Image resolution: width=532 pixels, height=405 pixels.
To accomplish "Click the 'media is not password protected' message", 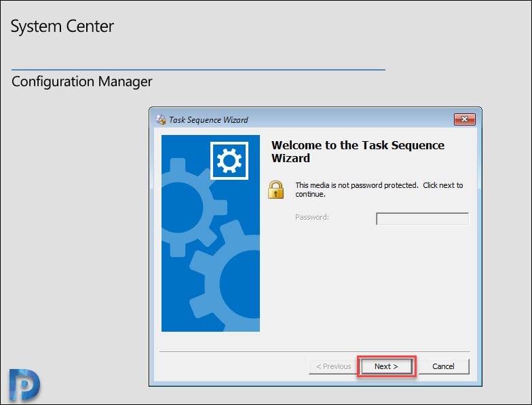I will point(379,190).
